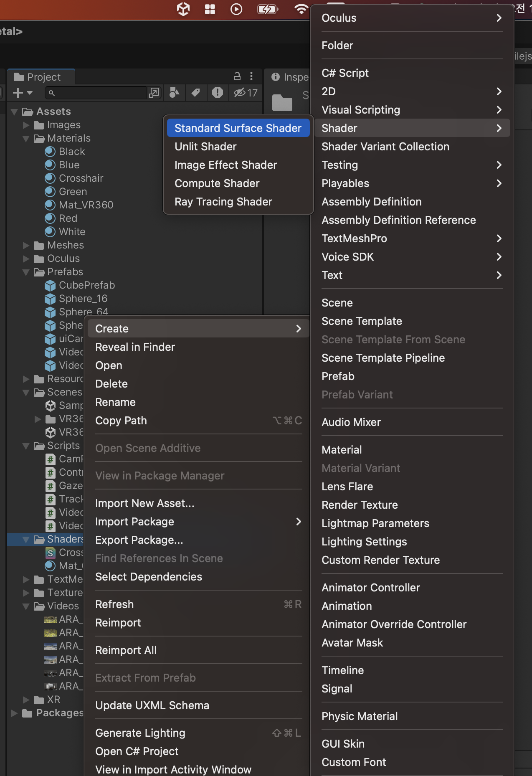
Task: Open the Oculus create submenu
Action: [412, 18]
